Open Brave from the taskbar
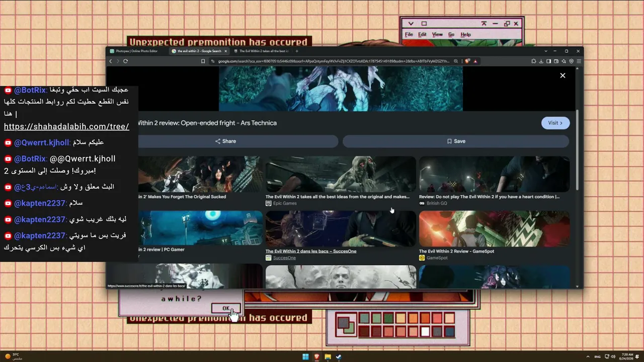The height and width of the screenshot is (362, 644). pos(316,357)
